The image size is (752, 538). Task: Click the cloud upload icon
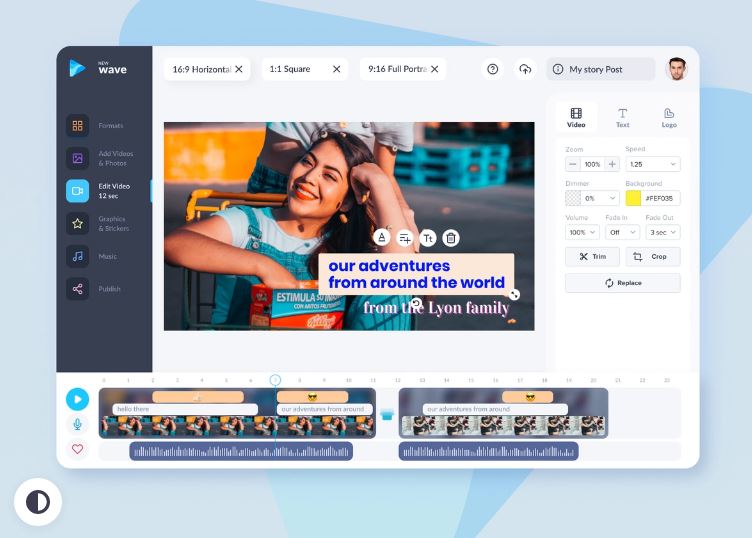point(525,69)
